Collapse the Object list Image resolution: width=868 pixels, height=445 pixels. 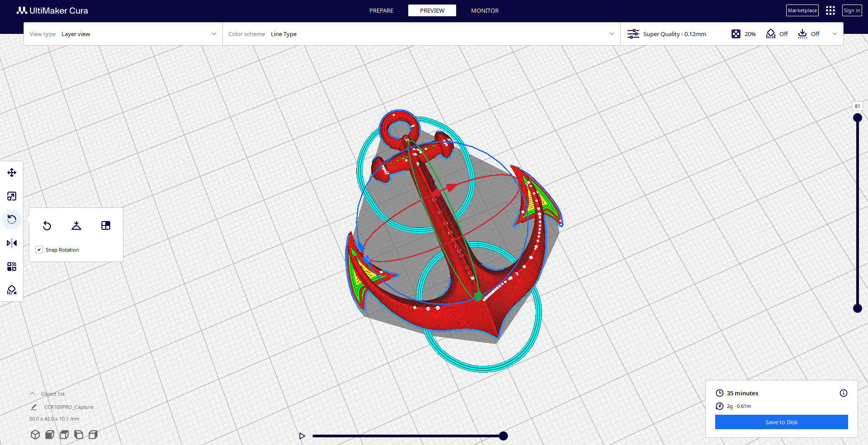pos(33,394)
